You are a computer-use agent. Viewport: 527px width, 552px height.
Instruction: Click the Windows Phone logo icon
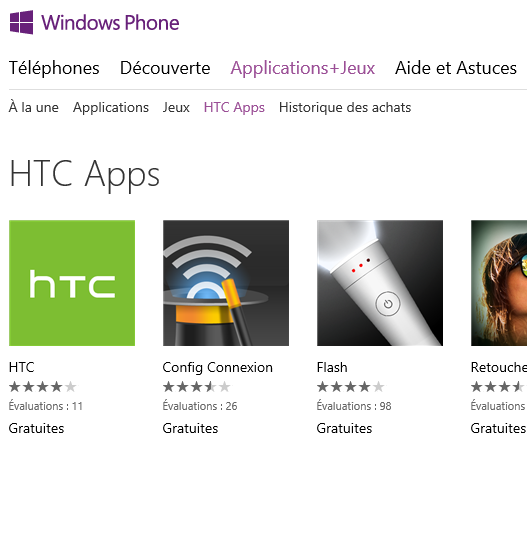[x=21, y=23]
